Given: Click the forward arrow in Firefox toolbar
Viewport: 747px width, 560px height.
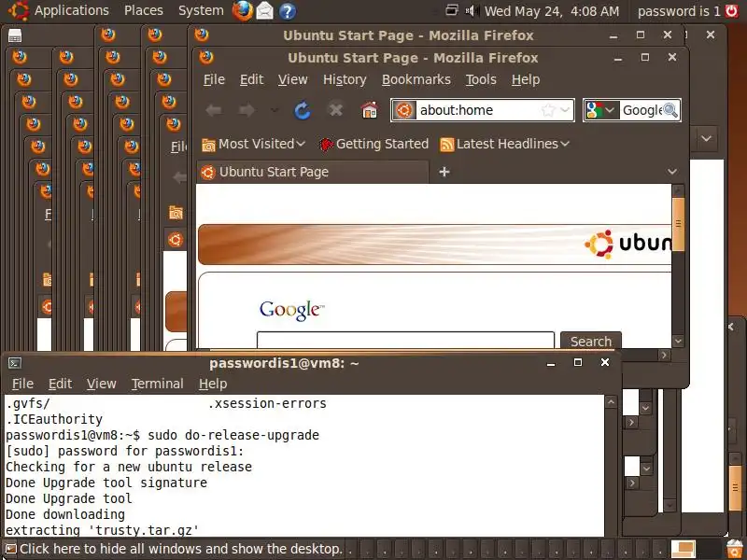Looking at the screenshot, I should click(x=247, y=110).
